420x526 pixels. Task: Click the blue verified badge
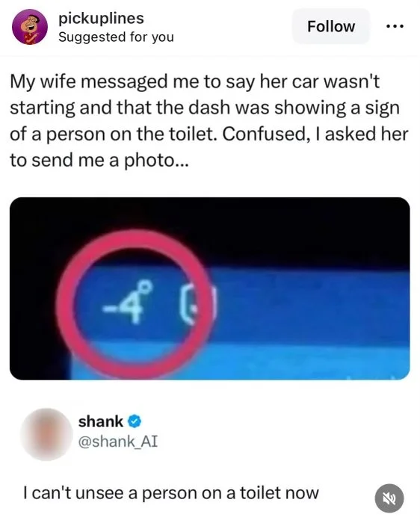(135, 421)
